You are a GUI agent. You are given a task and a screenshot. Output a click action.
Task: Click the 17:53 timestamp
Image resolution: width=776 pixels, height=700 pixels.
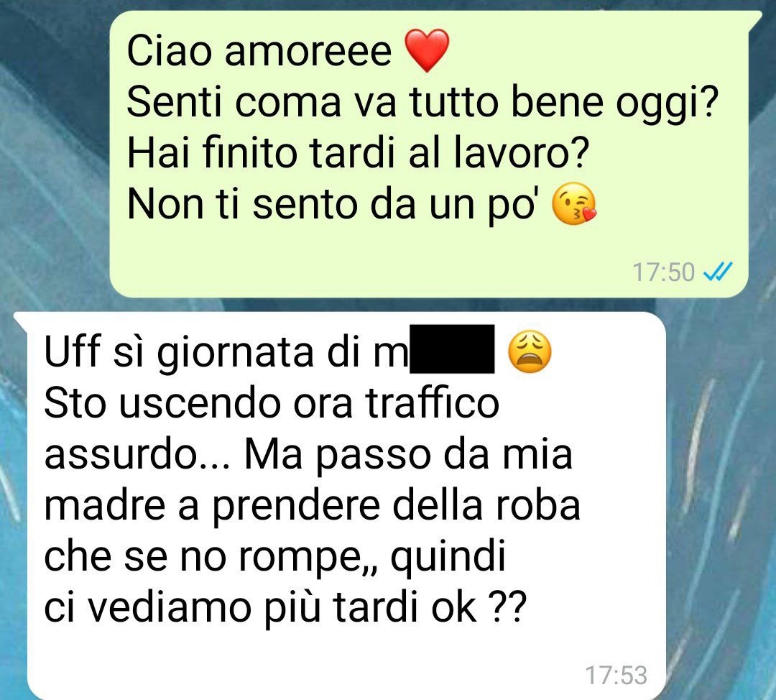pos(616,676)
